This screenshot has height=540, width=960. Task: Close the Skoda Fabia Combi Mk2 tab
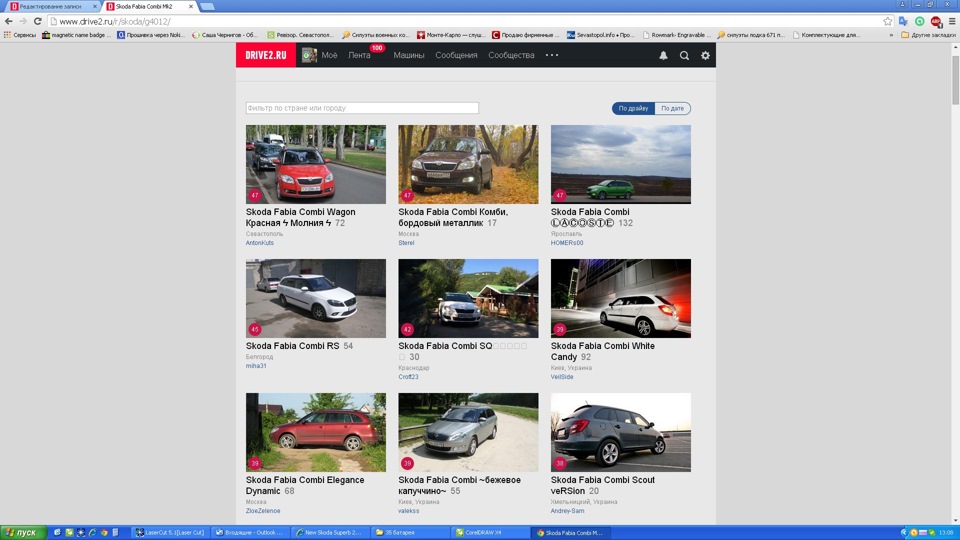pos(191,6)
